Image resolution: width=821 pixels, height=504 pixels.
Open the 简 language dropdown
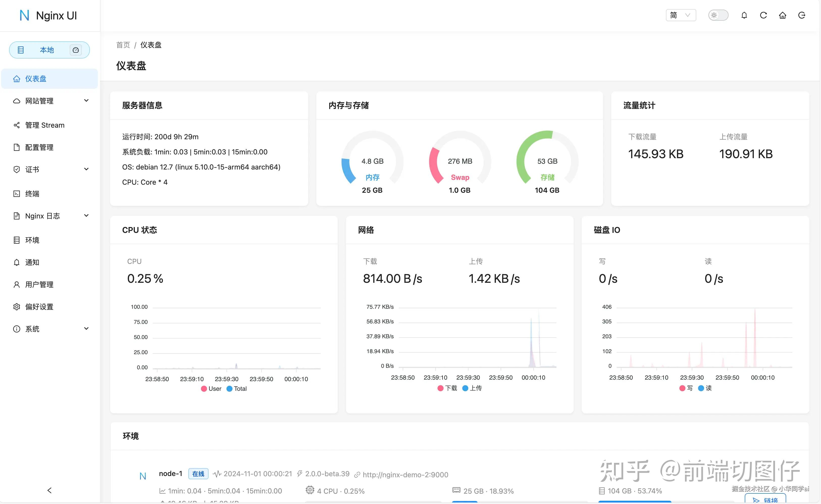681,15
